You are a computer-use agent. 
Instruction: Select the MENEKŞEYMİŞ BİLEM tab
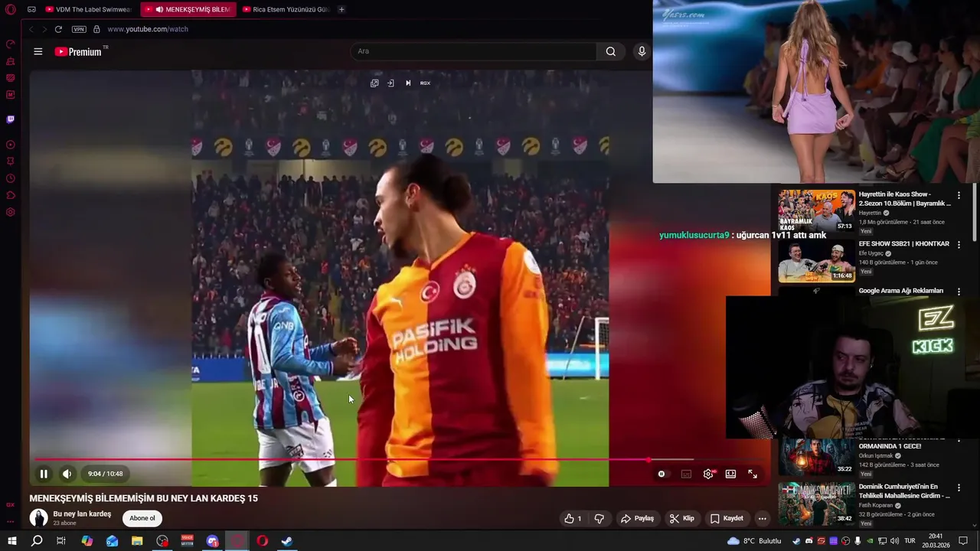click(188, 9)
